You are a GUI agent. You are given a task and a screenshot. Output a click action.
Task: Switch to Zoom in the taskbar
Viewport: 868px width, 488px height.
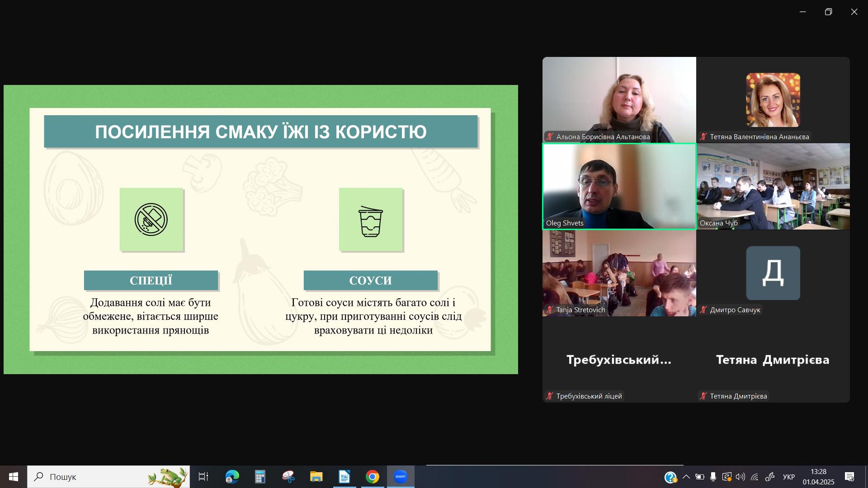[401, 477]
